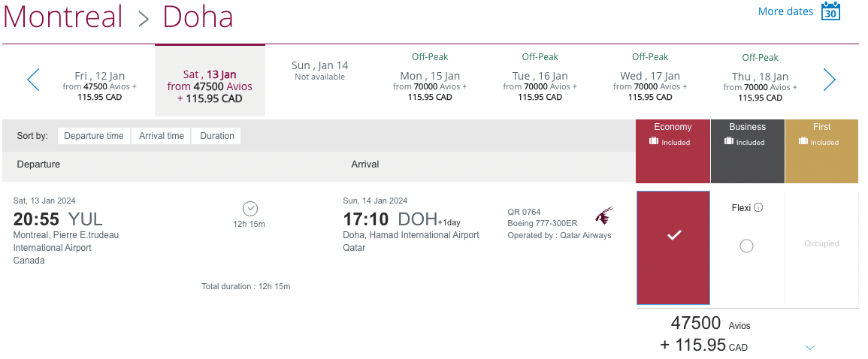Sort flights by Departure time
The height and width of the screenshot is (359, 868).
pyautogui.click(x=94, y=136)
